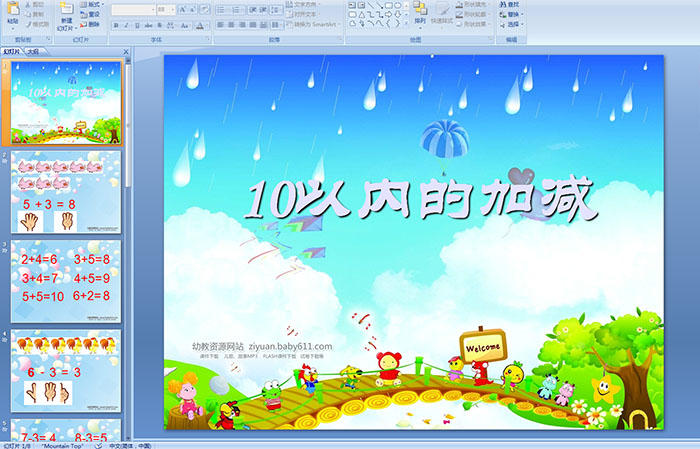The width and height of the screenshot is (700, 449).
Task: Open the Shape Effects (形状效果) dropdown
Action: (x=475, y=24)
